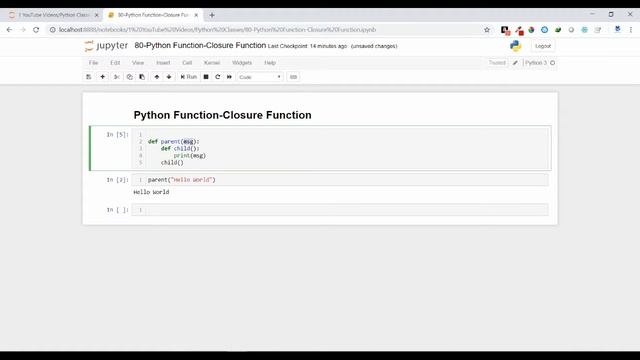
Task: Click the Trusted notebook indicator
Action: 497,63
